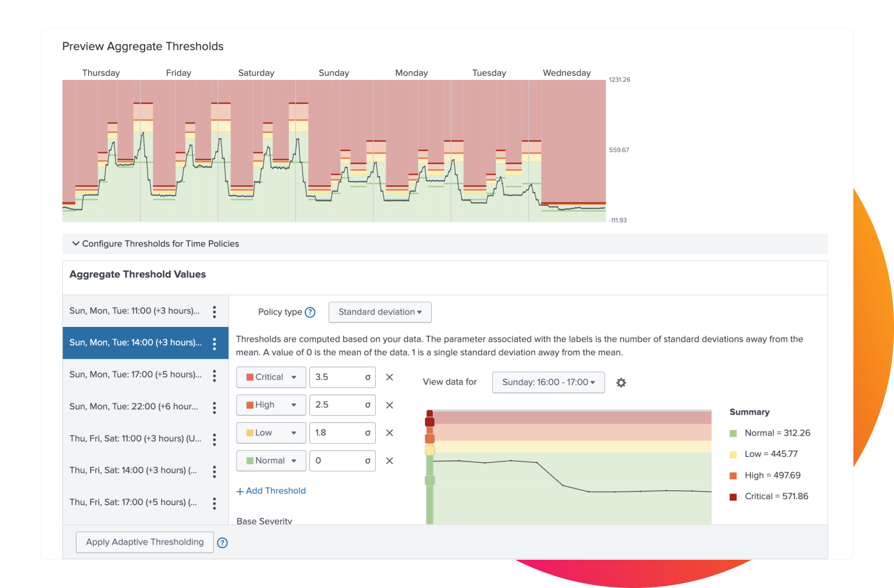This screenshot has height=588, width=894.
Task: Open the Sunday: 16:00 - 17:00 dropdown
Action: (x=548, y=382)
